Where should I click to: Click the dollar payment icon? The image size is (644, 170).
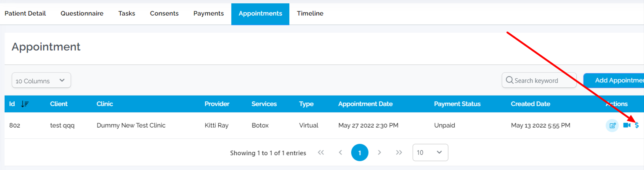coord(637,125)
